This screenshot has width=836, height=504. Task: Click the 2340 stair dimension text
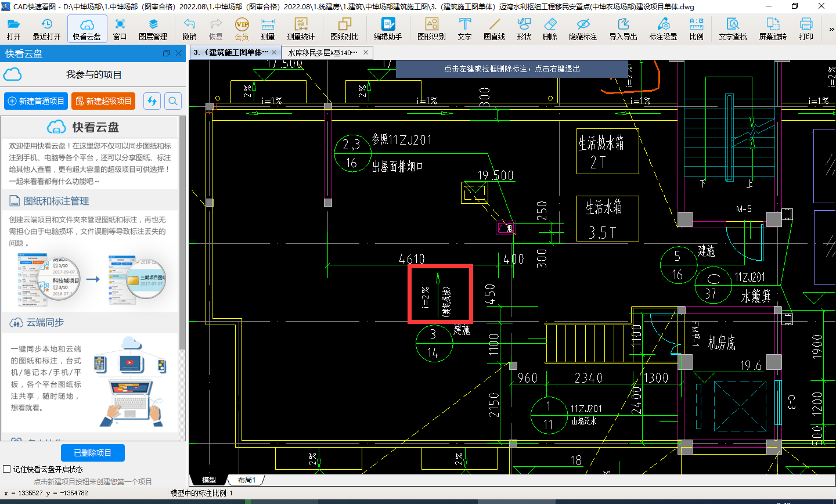[589, 378]
